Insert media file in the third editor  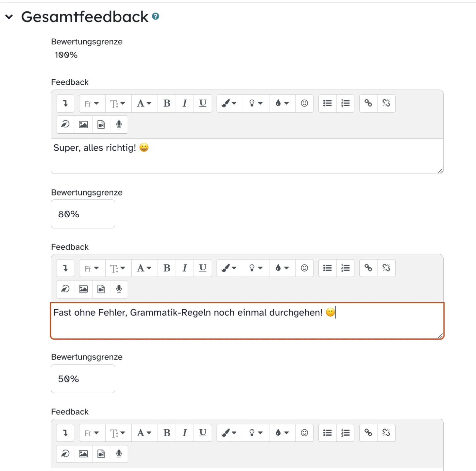coord(101,454)
